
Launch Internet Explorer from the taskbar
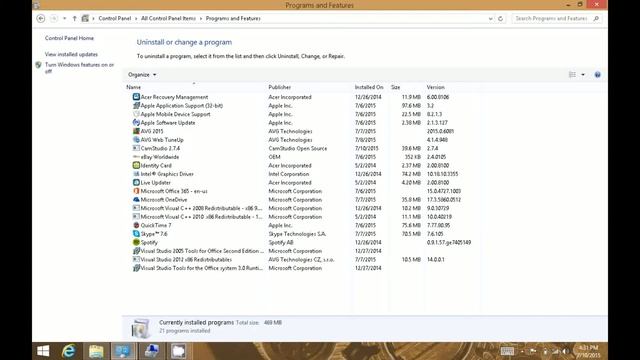pyautogui.click(x=69, y=351)
